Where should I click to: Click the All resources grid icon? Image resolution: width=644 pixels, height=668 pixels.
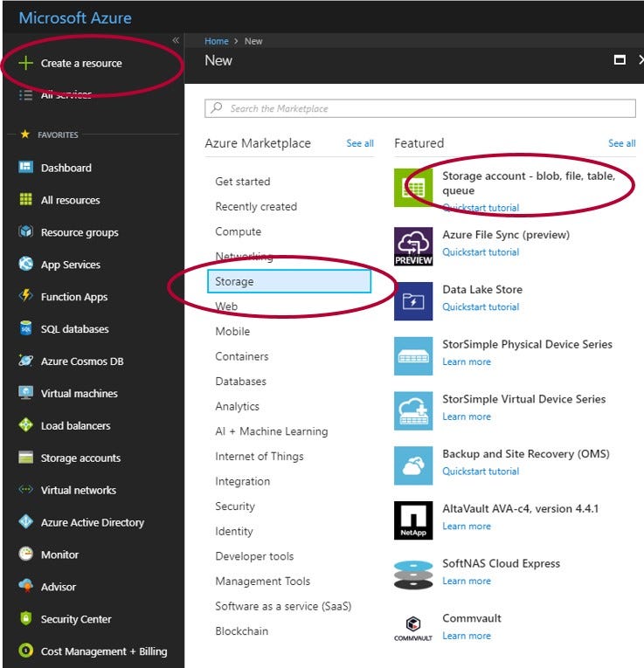[x=25, y=199]
